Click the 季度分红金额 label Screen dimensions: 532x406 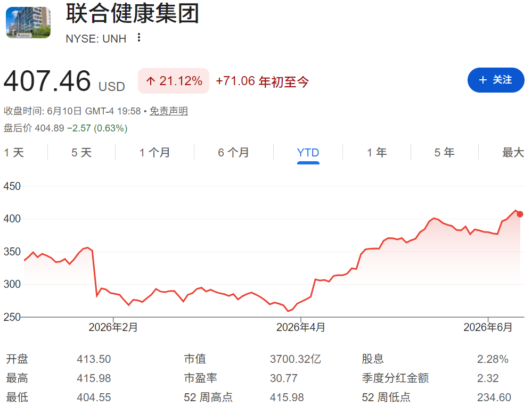pyautogui.click(x=395, y=378)
